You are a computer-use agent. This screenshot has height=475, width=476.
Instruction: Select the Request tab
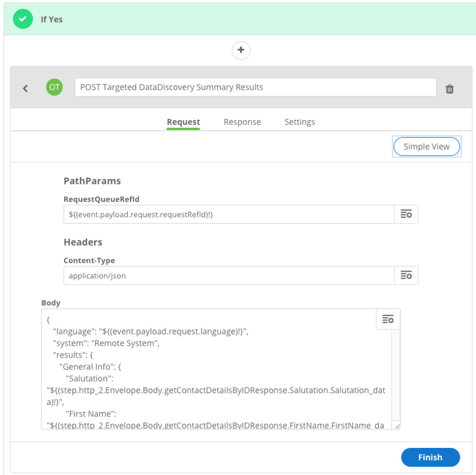(x=183, y=122)
